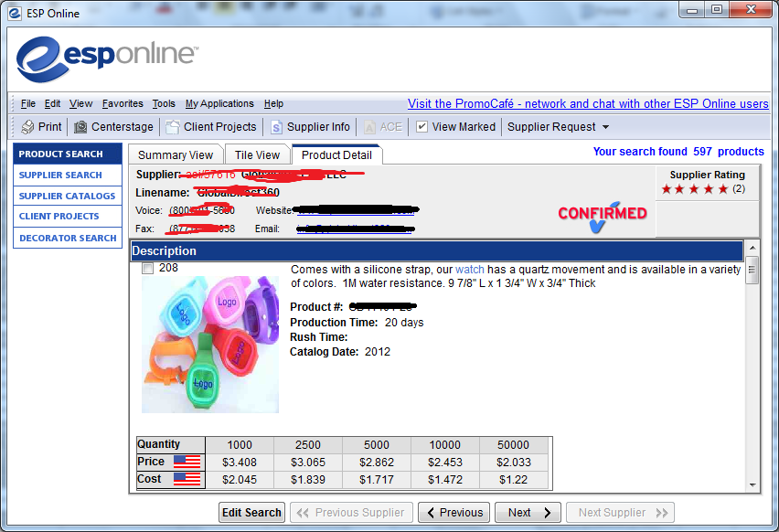
Task: Open the Tools menu
Action: (164, 103)
